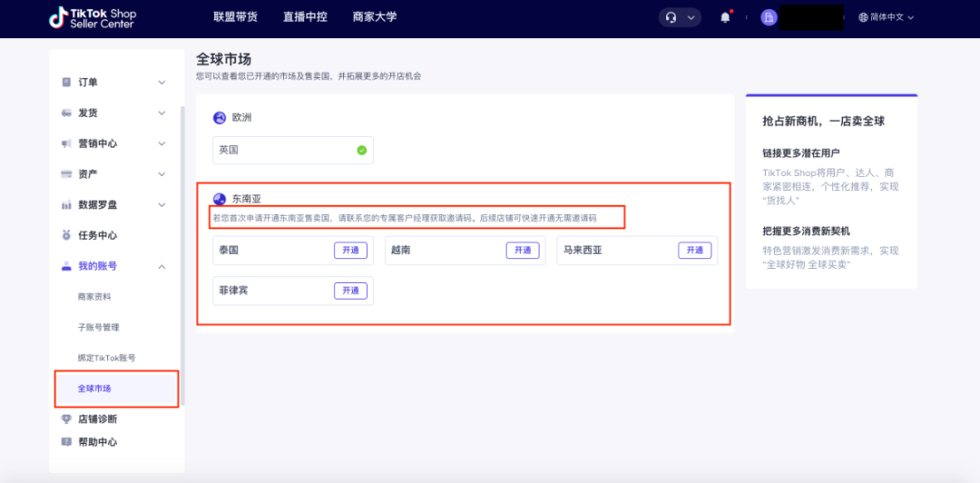Click the 东南亚 region globe icon
Screen dimensions: 980x483
[x=220, y=199]
